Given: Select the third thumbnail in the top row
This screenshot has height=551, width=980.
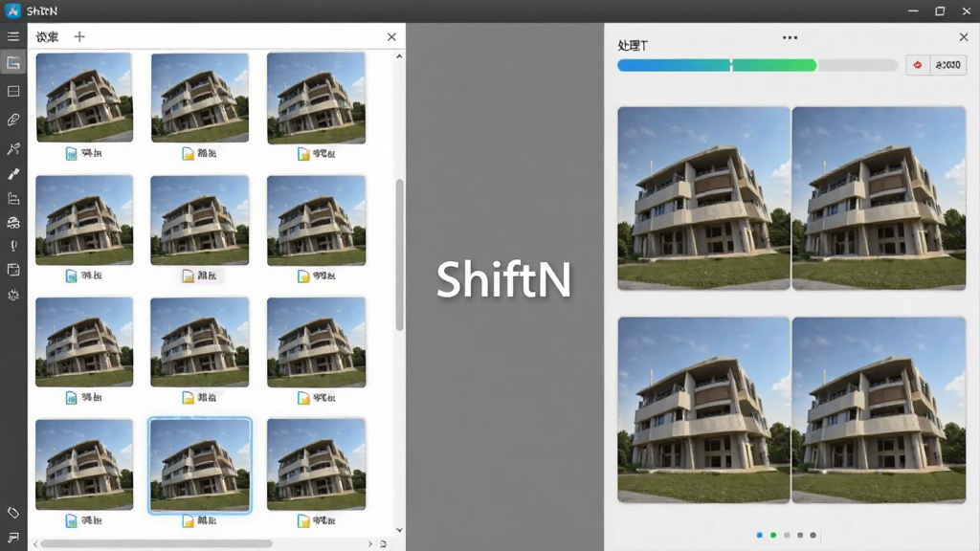Looking at the screenshot, I should [x=316, y=99].
